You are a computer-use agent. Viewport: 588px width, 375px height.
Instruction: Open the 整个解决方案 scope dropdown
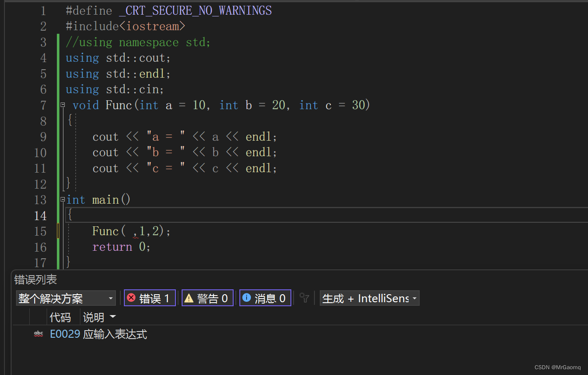click(x=66, y=298)
